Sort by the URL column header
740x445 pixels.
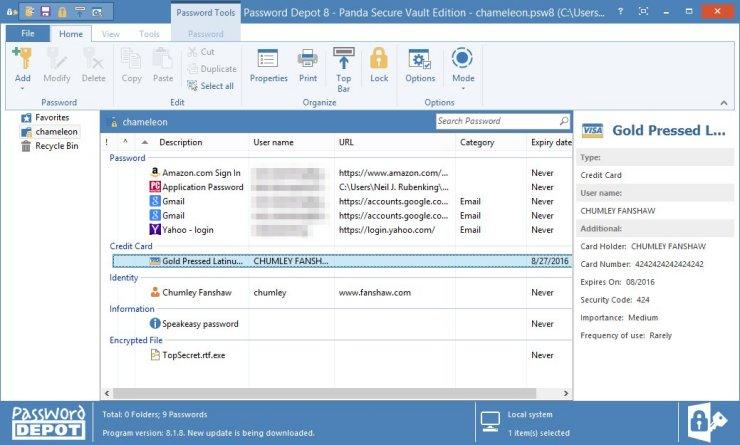[346, 142]
